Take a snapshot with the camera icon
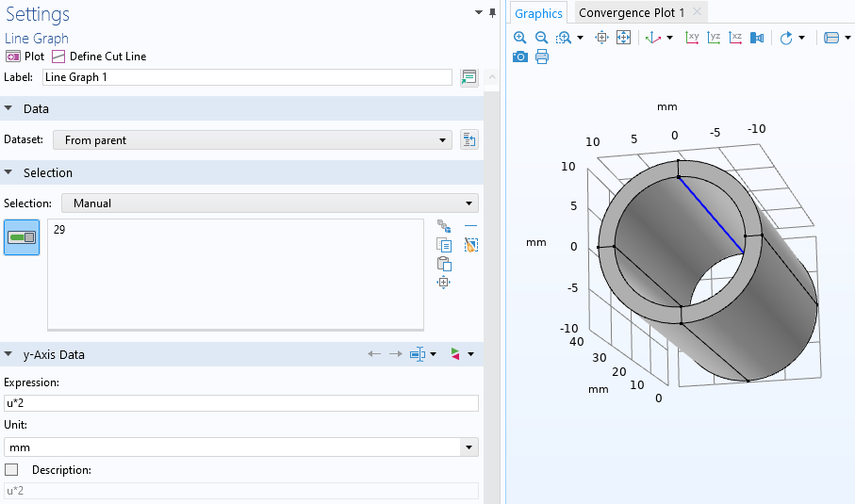The width and height of the screenshot is (855, 504). pos(519,57)
